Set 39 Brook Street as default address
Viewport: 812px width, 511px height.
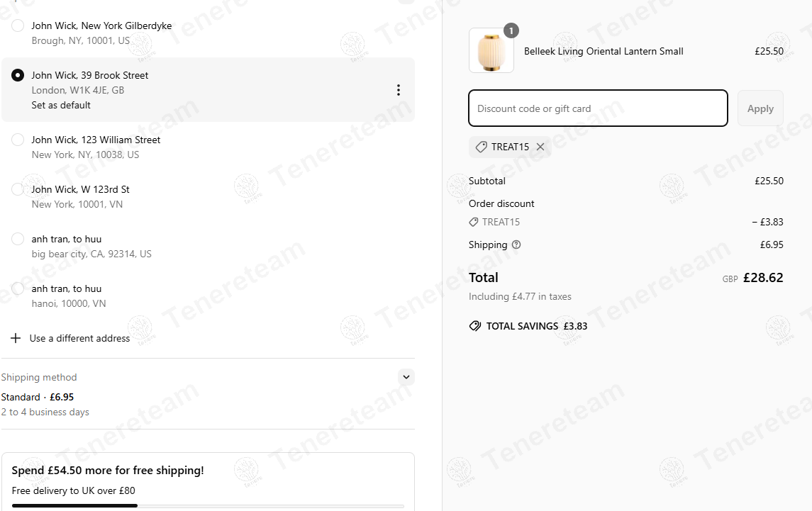click(x=61, y=105)
